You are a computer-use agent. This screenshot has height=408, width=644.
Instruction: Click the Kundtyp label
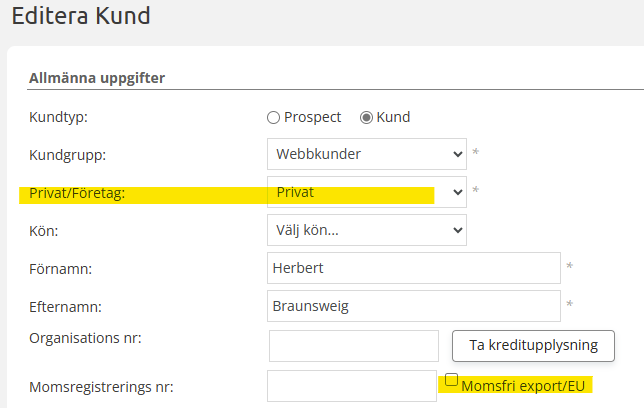click(59, 117)
